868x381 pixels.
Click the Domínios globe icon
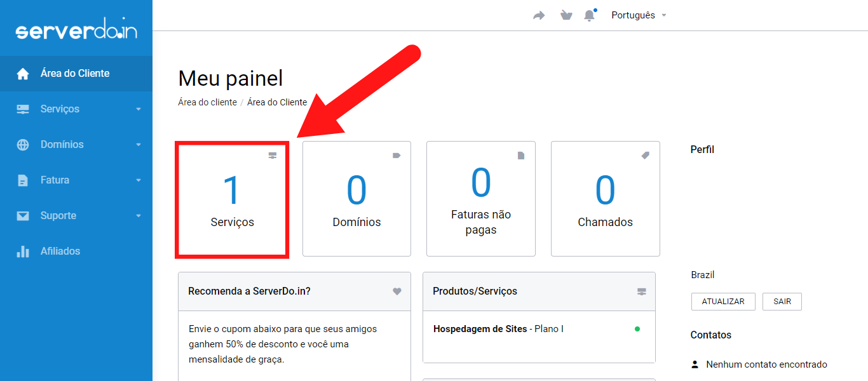[23, 145]
